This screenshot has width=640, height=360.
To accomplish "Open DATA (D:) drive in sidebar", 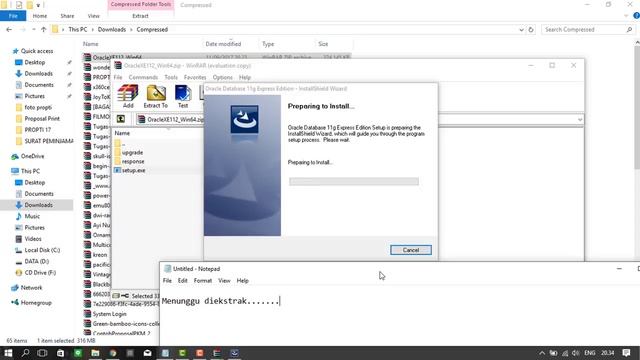I will [x=36, y=261].
